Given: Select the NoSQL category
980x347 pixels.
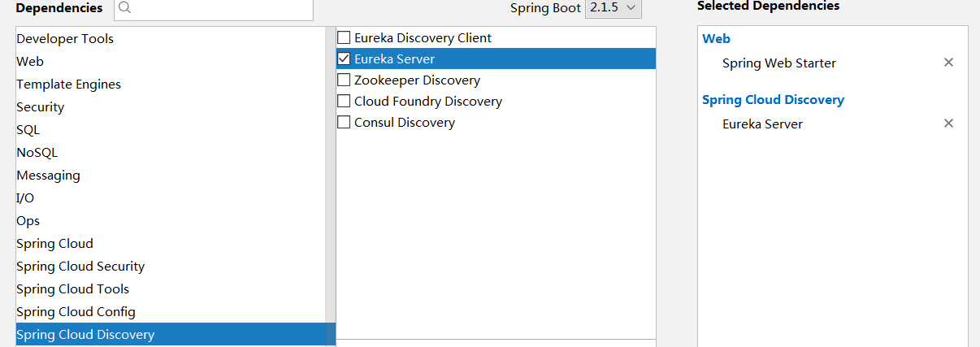Looking at the screenshot, I should 170,153.
